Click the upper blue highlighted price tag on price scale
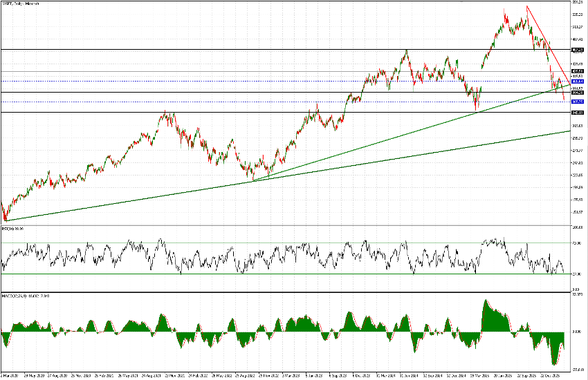588x380 pixels. point(578,82)
